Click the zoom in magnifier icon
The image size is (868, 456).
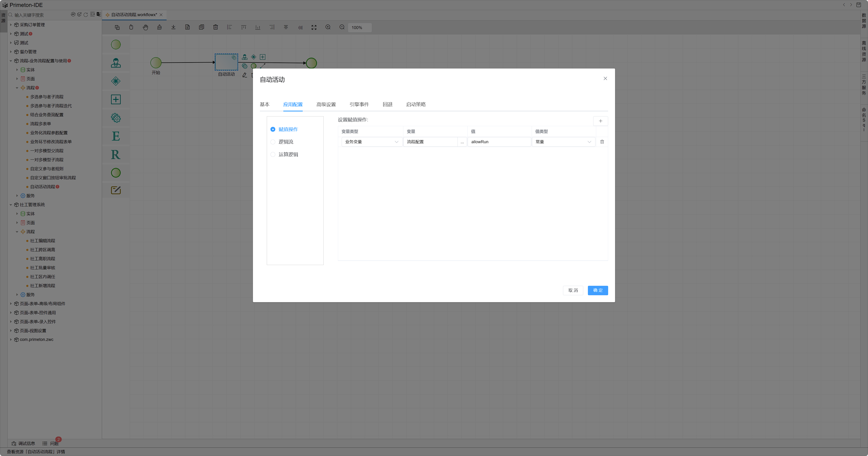click(x=328, y=27)
